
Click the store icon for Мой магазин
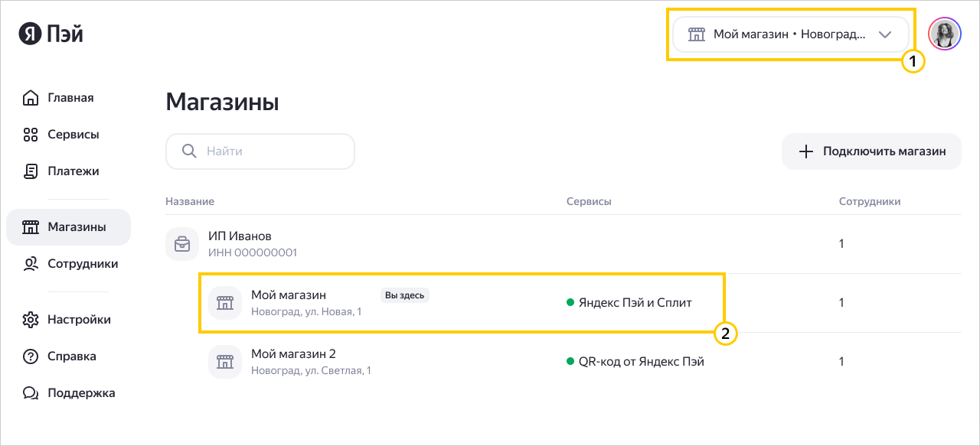(x=224, y=303)
